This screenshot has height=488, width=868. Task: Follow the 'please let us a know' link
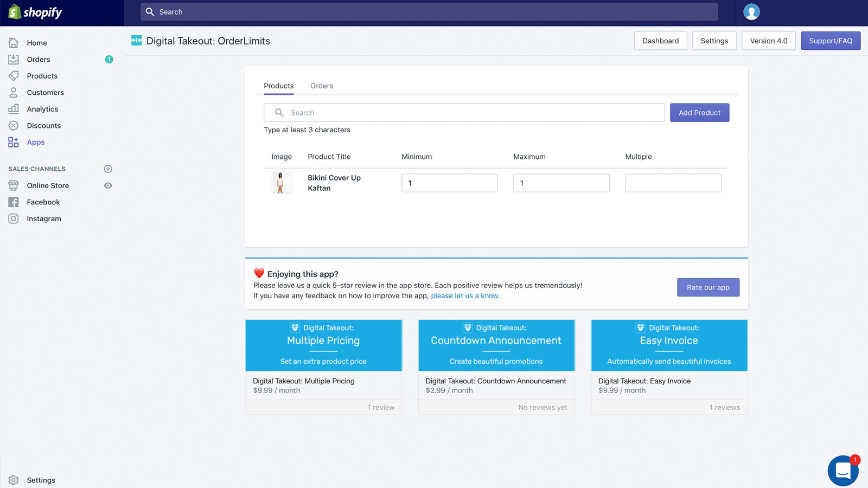(465, 296)
